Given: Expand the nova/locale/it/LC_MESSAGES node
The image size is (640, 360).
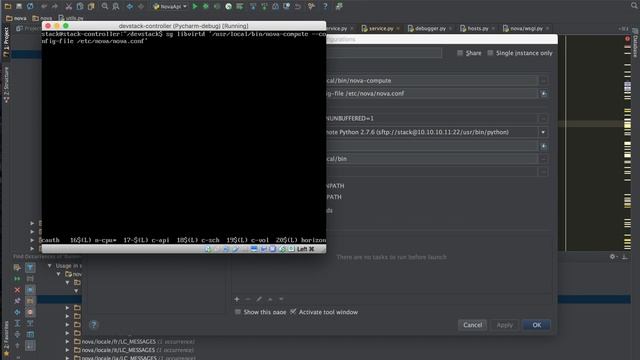Looking at the screenshot, I should (x=68, y=350).
